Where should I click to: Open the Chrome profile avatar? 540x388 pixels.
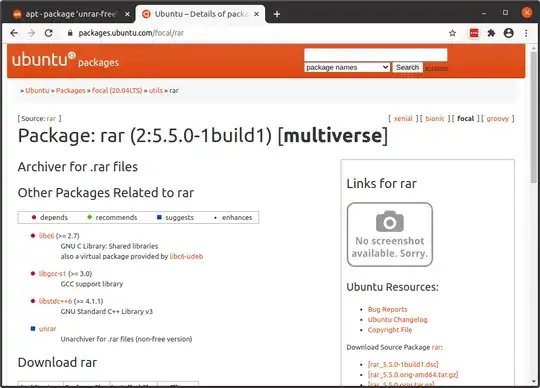pos(509,33)
